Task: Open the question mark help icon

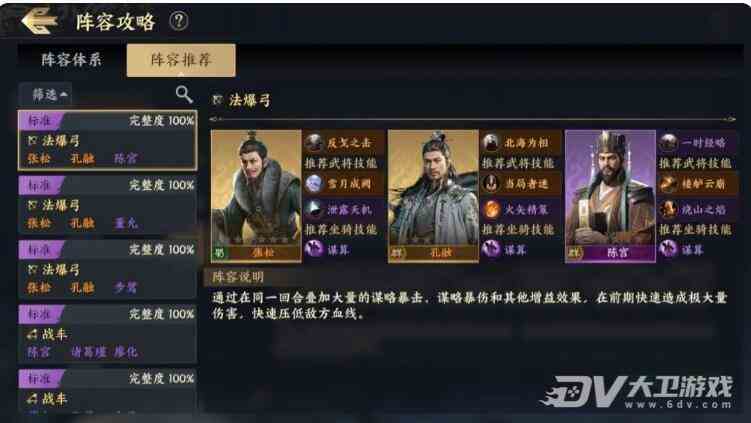Action: click(179, 21)
